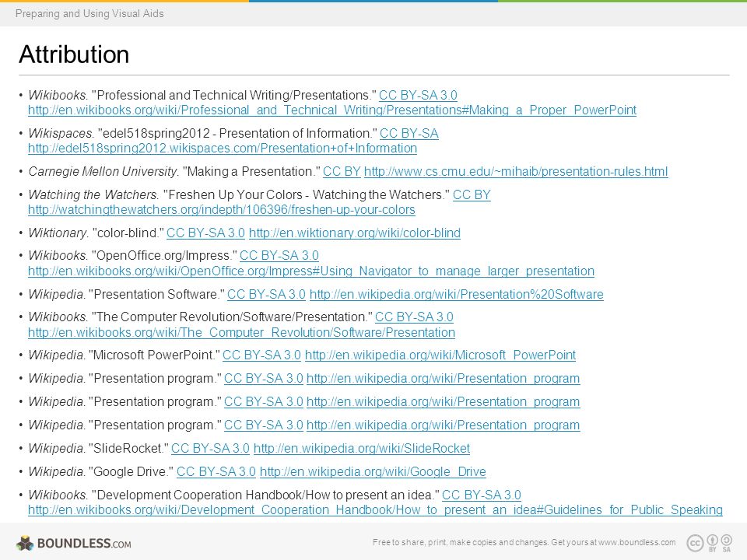Screen dimensions: 747x560
Task: Click CC BY link for Watching the Watchers
Action: [472, 194]
